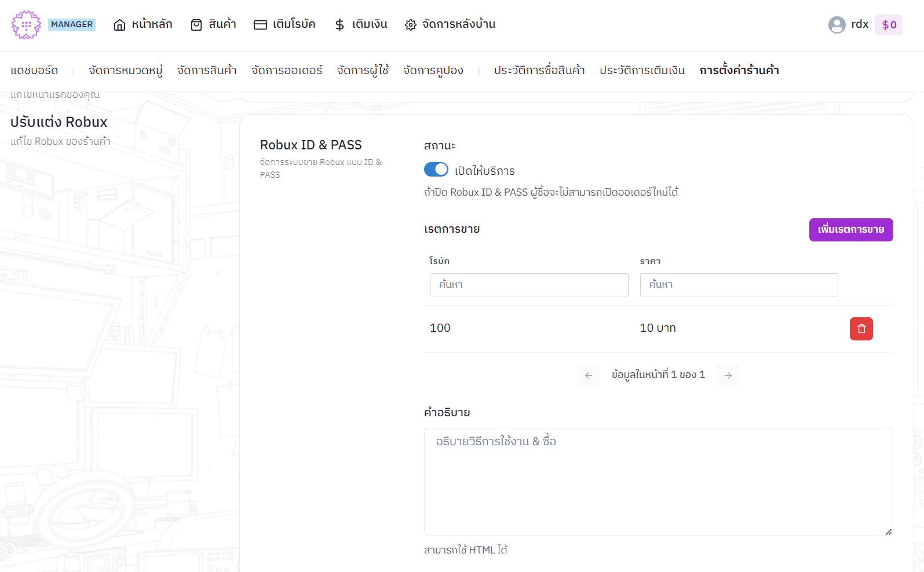Toggle the เปิดให้บริการ service switch
This screenshot has width=924, height=572.
[x=436, y=170]
